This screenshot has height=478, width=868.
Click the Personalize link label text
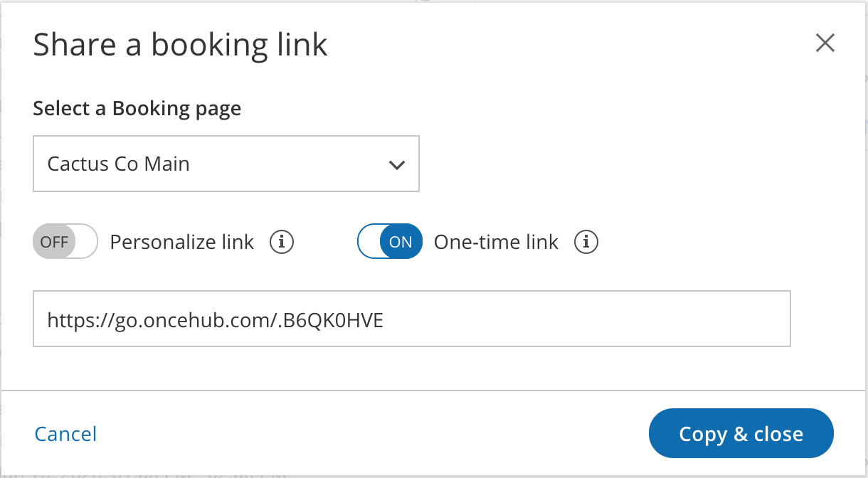pyautogui.click(x=181, y=242)
